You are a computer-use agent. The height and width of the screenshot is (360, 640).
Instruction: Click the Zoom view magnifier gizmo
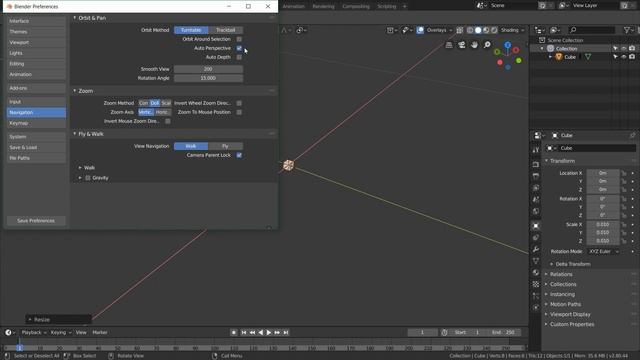tap(487, 45)
